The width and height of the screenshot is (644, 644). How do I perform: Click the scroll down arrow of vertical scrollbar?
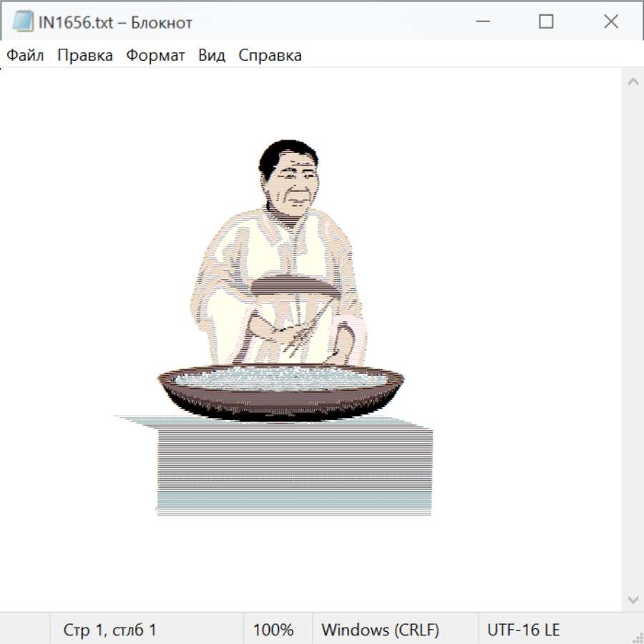click(633, 599)
